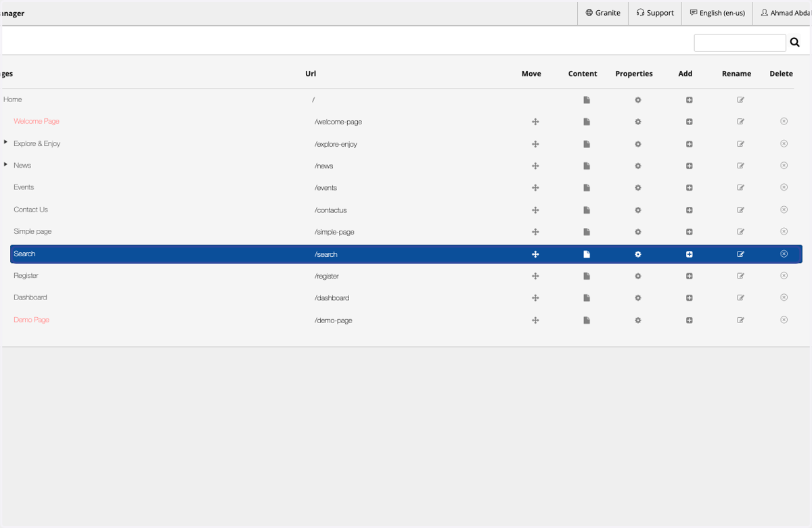Click the Properties column header
This screenshot has height=528, width=812.
[x=634, y=74]
